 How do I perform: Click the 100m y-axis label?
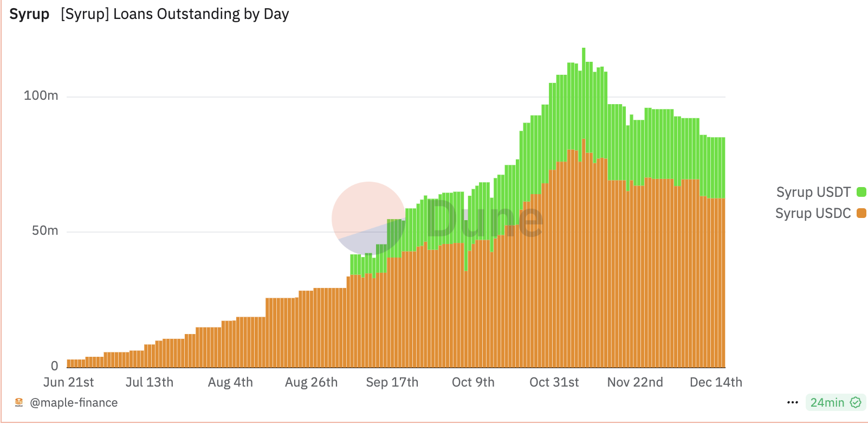41,96
